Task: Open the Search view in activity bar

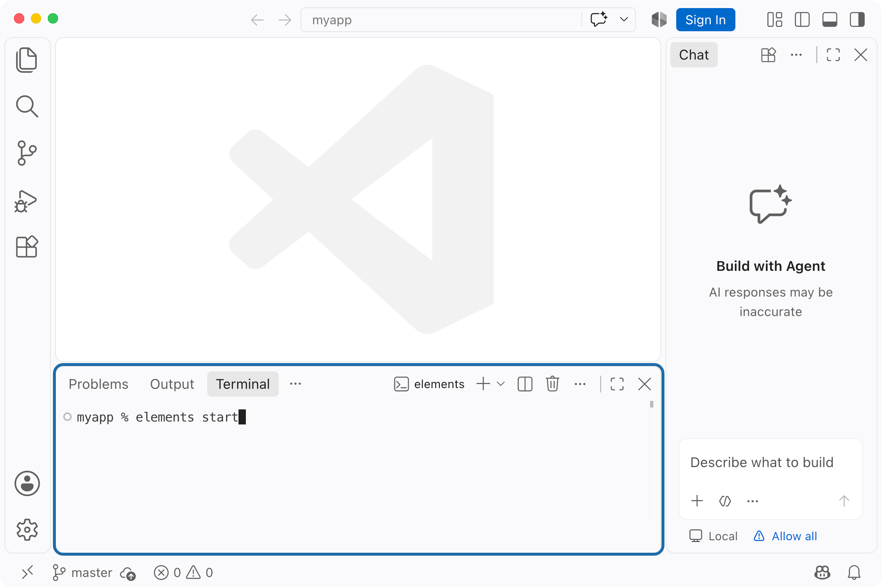Action: [27, 107]
